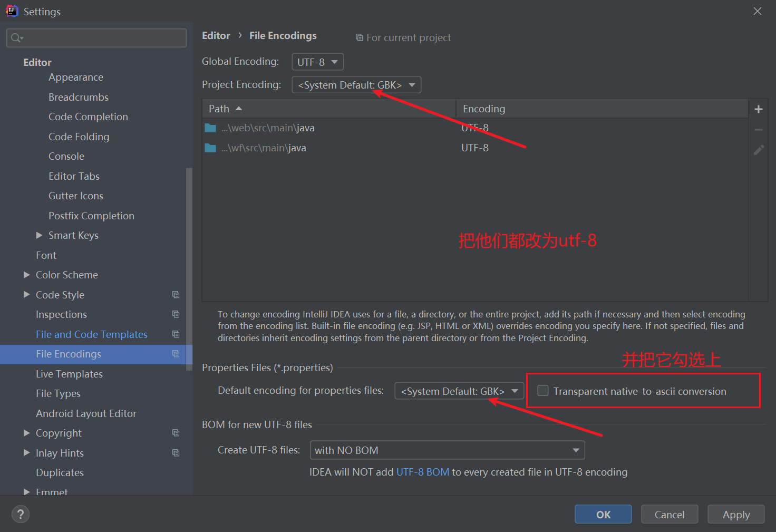776x532 pixels.
Task: Expand the Emmet tree node
Action: click(26, 492)
